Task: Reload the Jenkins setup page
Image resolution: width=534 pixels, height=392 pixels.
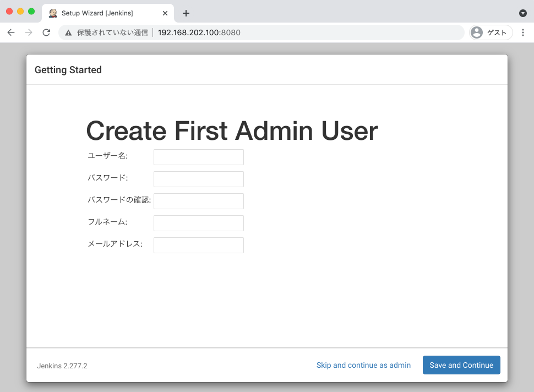Action: pos(46,32)
